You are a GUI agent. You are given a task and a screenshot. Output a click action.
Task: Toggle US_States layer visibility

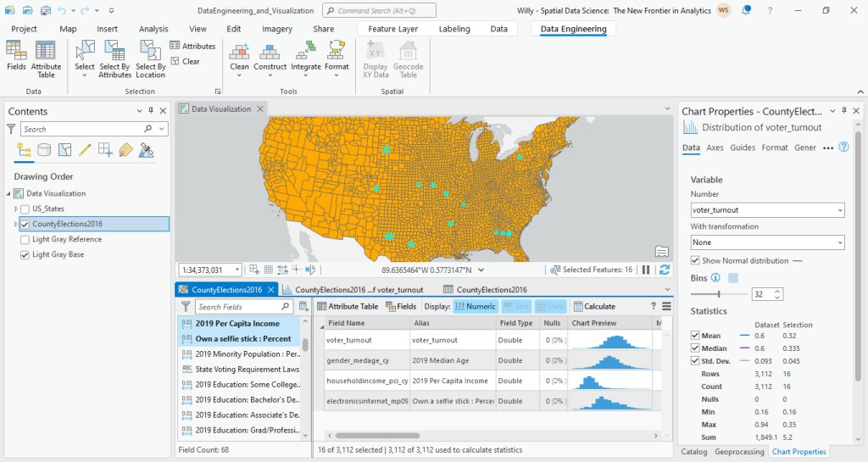pos(25,209)
